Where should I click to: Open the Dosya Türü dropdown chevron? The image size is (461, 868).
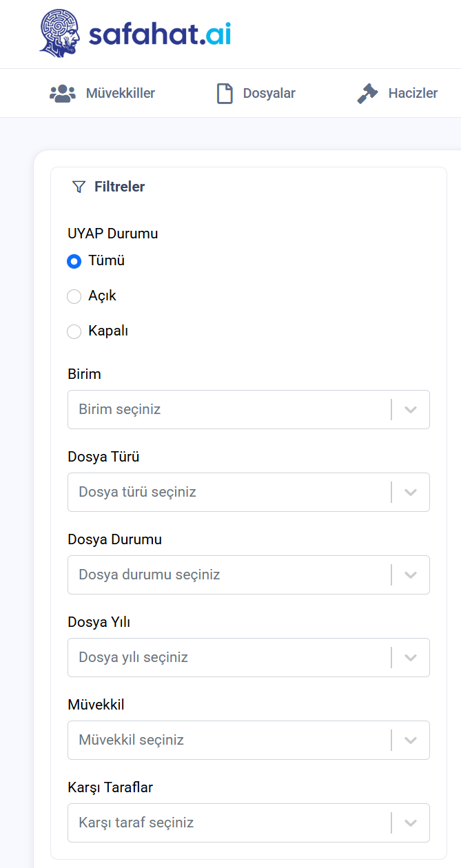pyautogui.click(x=411, y=492)
